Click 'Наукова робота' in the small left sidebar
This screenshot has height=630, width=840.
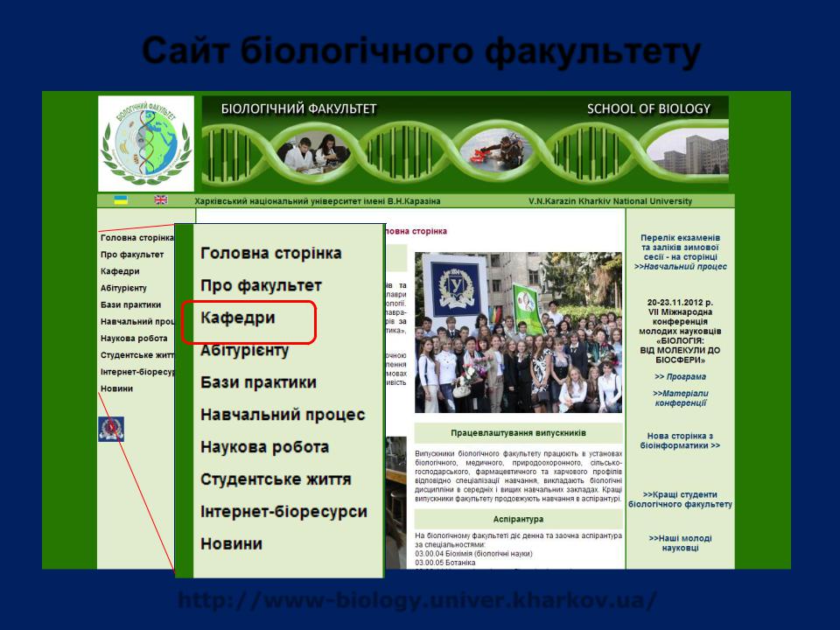pyautogui.click(x=134, y=338)
